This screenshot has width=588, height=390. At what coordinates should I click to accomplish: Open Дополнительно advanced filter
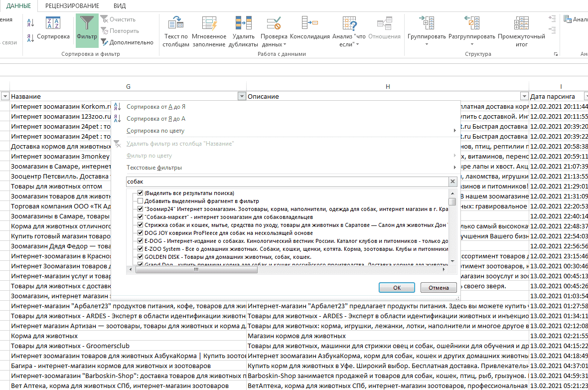click(x=127, y=42)
